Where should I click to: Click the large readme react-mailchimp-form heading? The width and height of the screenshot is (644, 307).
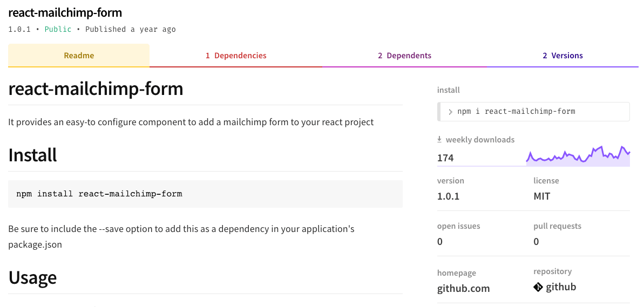pyautogui.click(x=96, y=88)
